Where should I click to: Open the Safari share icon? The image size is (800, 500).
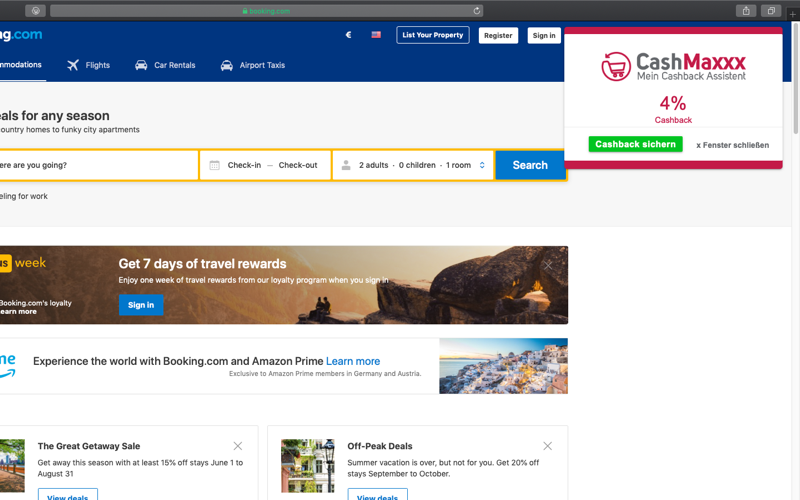point(746,11)
